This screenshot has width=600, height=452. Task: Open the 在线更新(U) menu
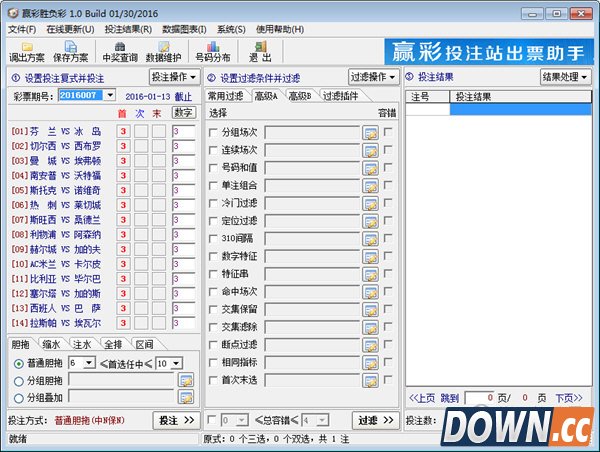click(x=70, y=29)
